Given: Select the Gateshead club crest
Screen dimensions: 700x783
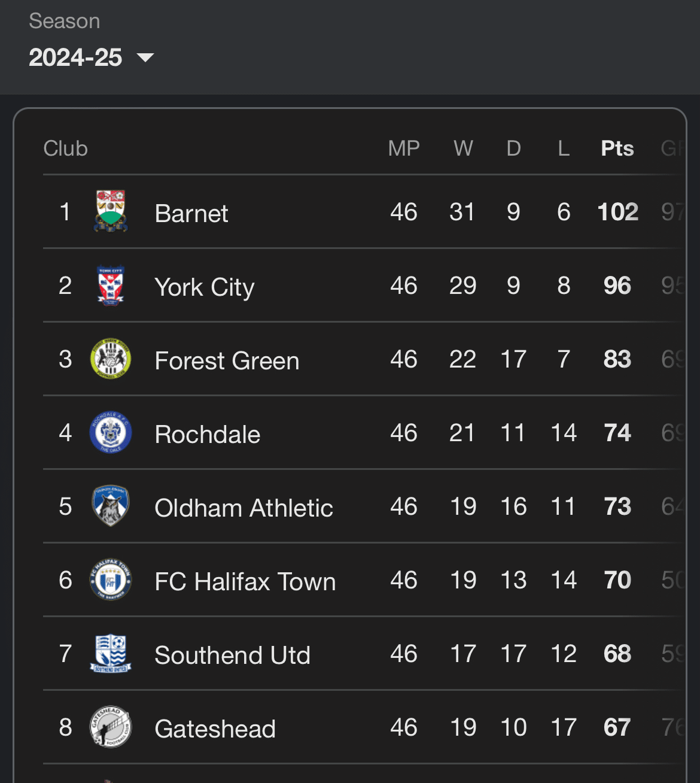Looking at the screenshot, I should coord(111,727).
